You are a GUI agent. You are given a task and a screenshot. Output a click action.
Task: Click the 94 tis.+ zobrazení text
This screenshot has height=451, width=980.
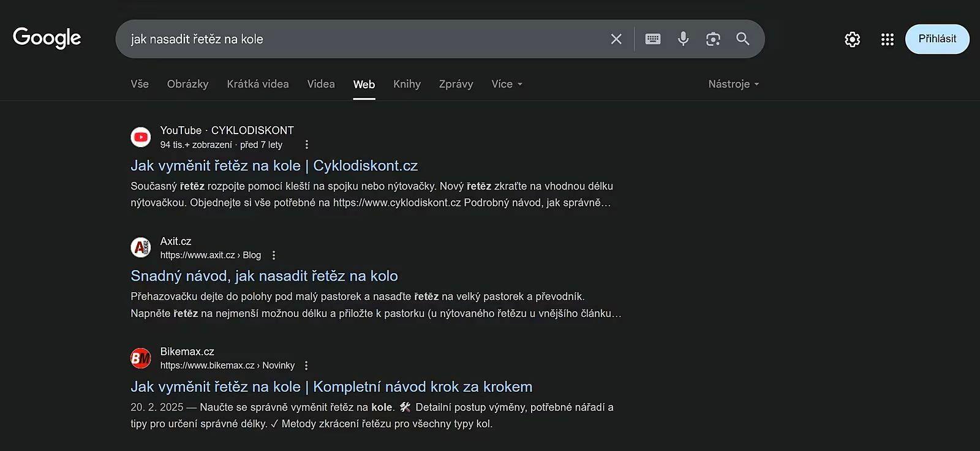[x=196, y=145]
